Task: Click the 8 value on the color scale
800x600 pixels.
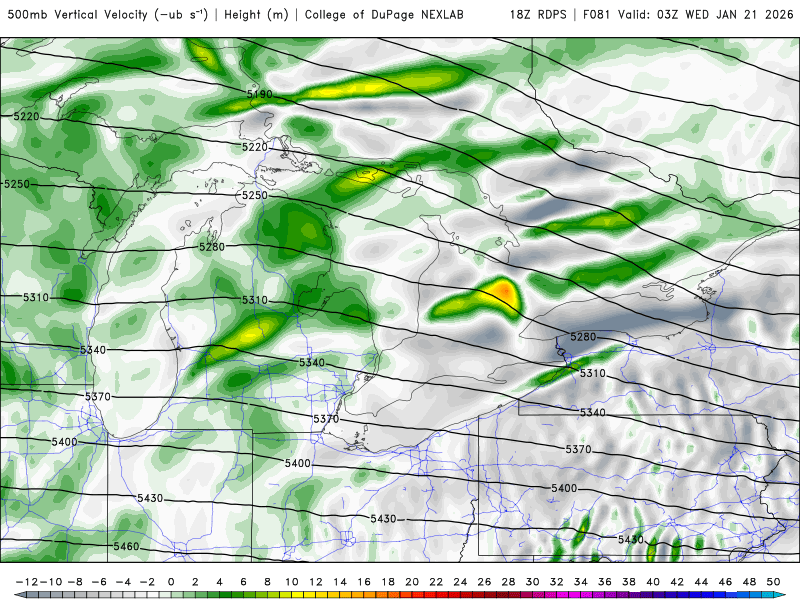Action: (267, 582)
